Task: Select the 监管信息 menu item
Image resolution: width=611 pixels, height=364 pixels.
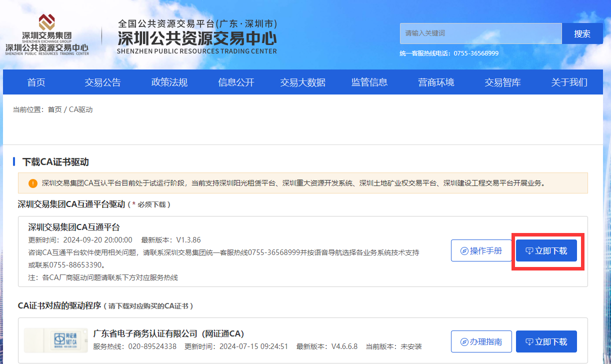Action: pyautogui.click(x=369, y=82)
